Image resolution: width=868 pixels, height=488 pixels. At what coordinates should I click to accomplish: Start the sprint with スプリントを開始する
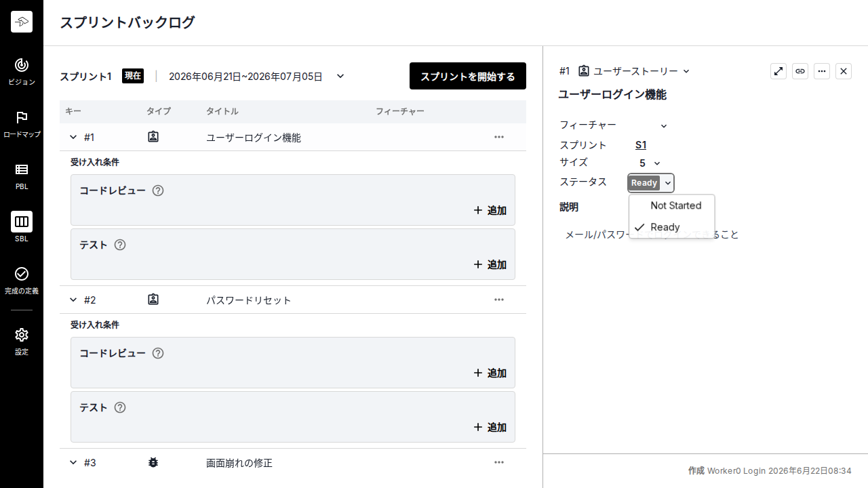(x=468, y=76)
